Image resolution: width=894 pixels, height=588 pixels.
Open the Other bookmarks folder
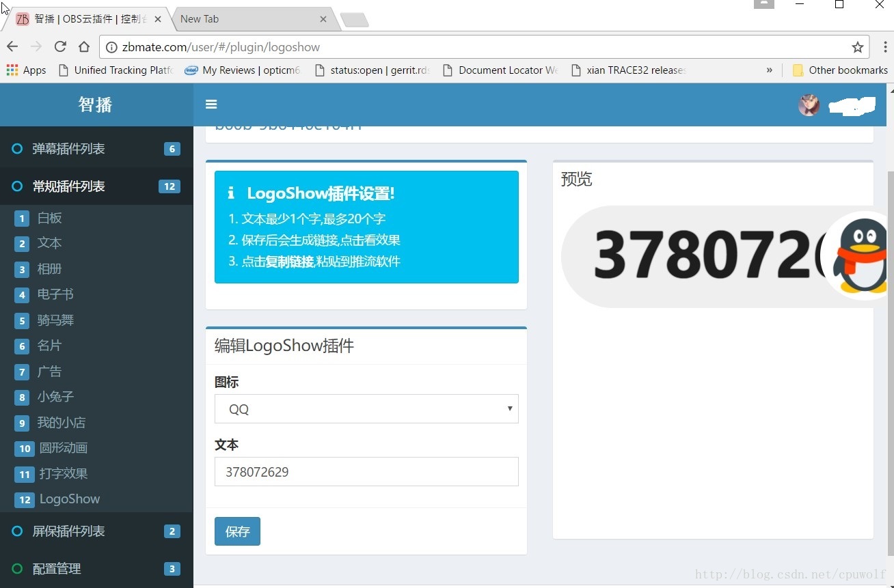[x=840, y=70]
